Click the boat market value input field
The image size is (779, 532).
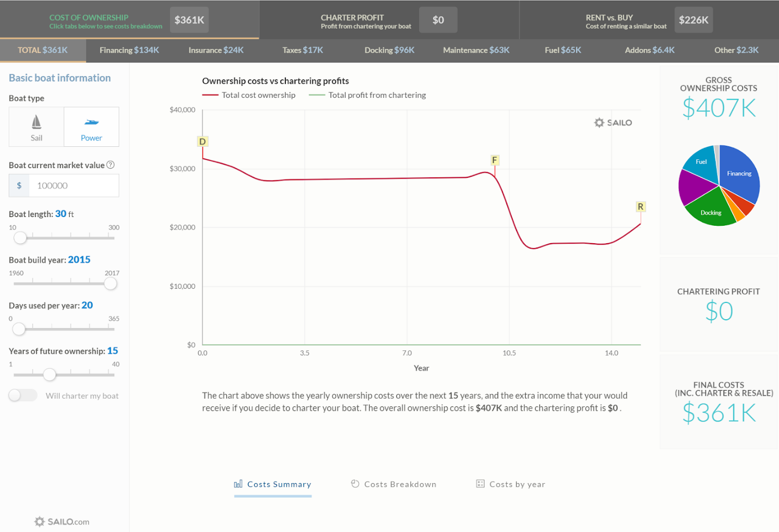click(x=73, y=185)
